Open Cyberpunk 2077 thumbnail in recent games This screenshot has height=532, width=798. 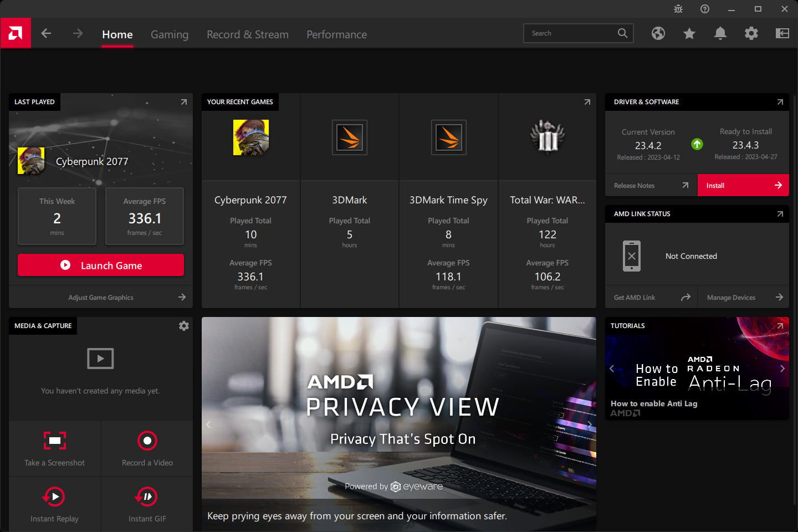251,137
